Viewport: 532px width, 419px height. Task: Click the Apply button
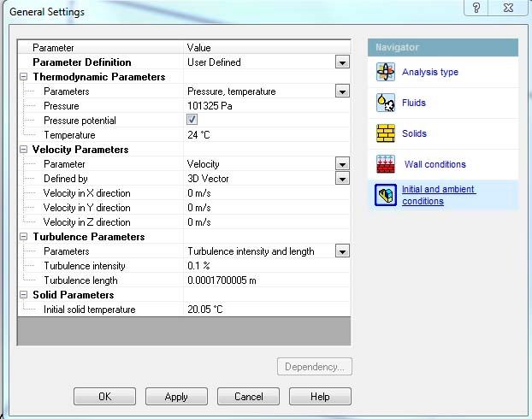tap(176, 396)
